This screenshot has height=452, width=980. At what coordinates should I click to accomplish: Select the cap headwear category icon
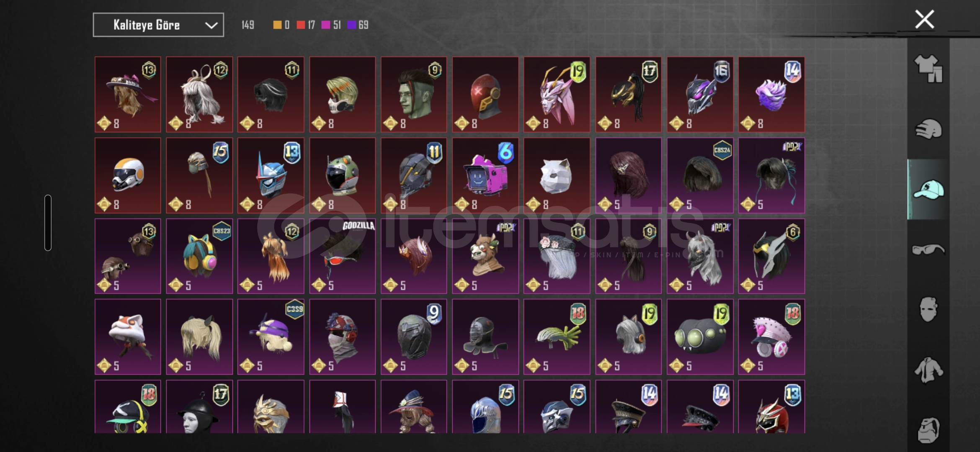pyautogui.click(x=928, y=190)
